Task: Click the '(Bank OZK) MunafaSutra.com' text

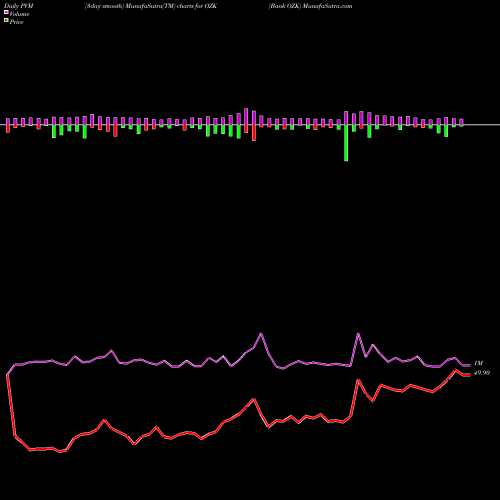Action: tap(310, 6)
